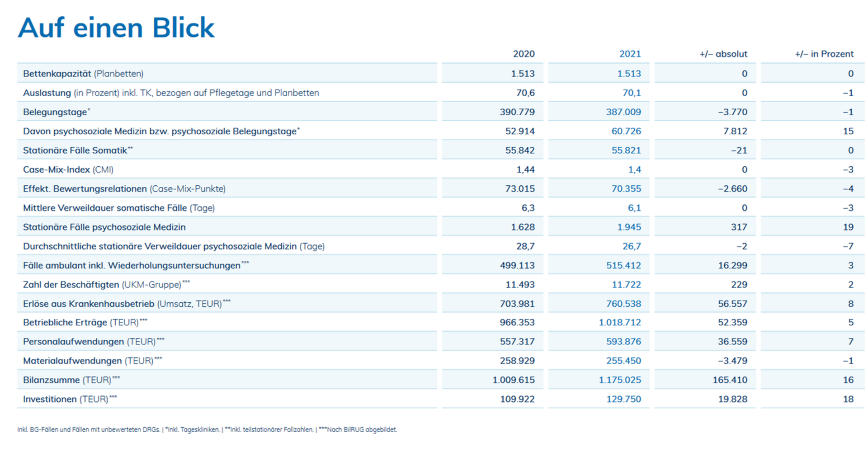This screenshot has height=451, width=868.
Task: Click the footnote text about BG-Fällen
Action: [x=207, y=430]
